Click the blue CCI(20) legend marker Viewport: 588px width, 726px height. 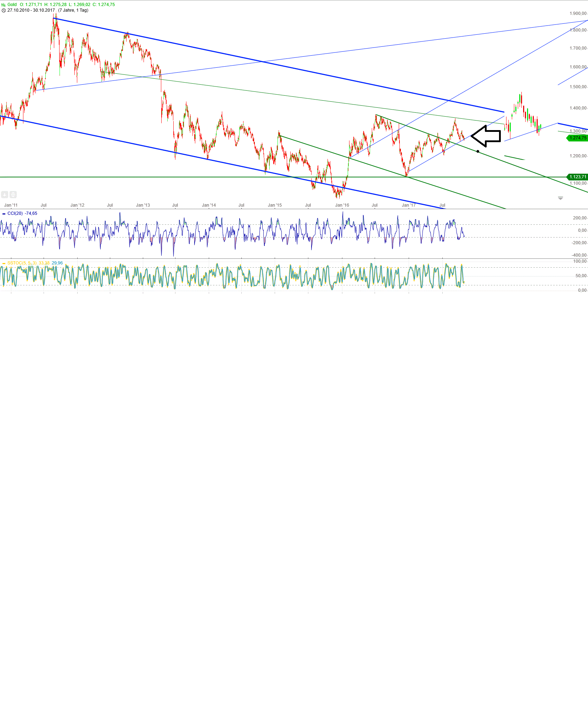(x=4, y=214)
